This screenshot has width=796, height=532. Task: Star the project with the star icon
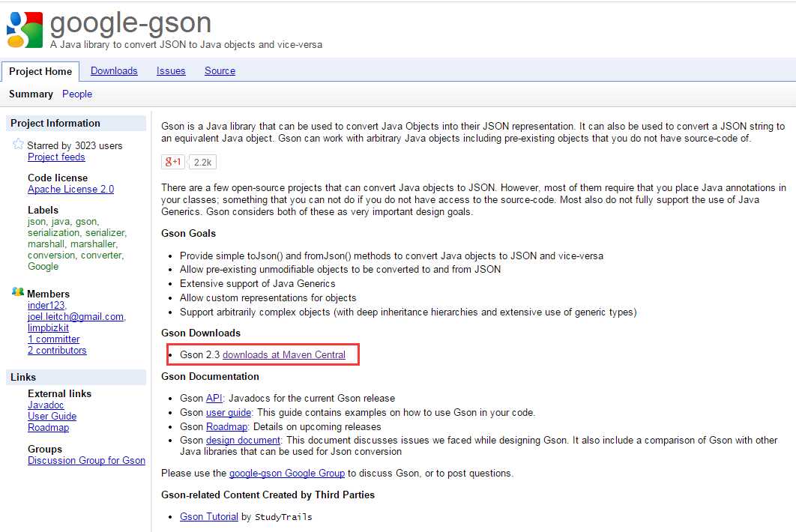coord(18,144)
